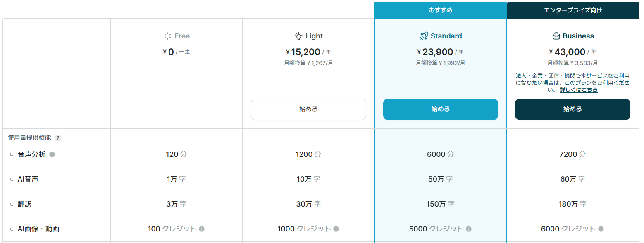This screenshot has width=644, height=243.
Task: Choose 始める for the Business plan
Action: click(x=572, y=109)
